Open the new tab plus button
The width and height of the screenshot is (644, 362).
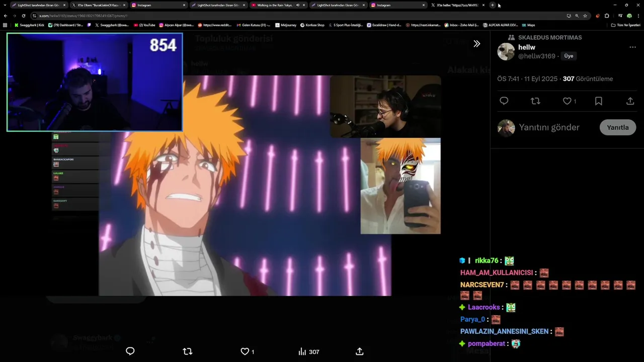click(x=493, y=5)
